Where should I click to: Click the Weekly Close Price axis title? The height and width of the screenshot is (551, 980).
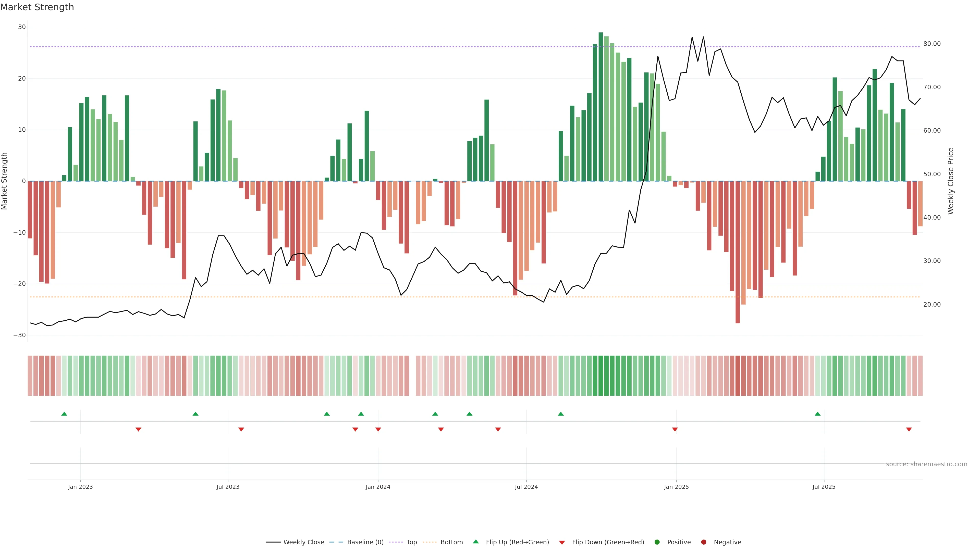coord(951,181)
